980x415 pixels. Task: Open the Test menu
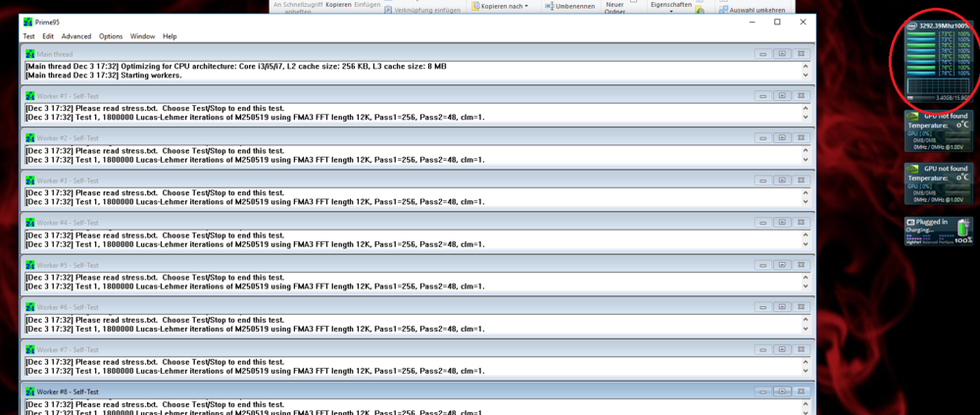(29, 36)
